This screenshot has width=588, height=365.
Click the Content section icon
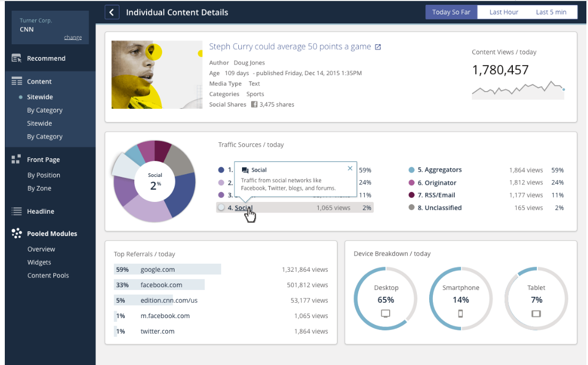tap(17, 82)
